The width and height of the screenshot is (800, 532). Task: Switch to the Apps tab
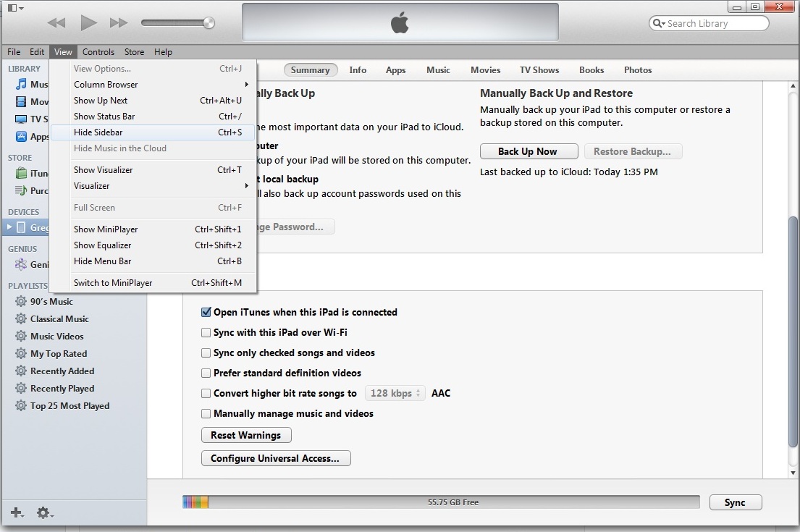click(x=395, y=70)
